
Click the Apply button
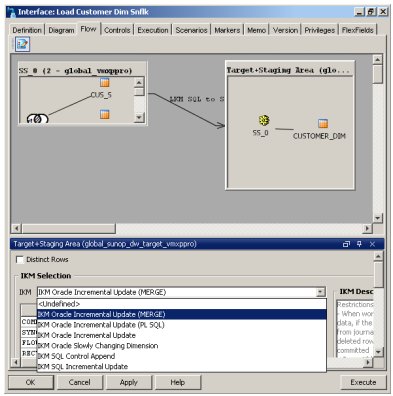[129, 382]
